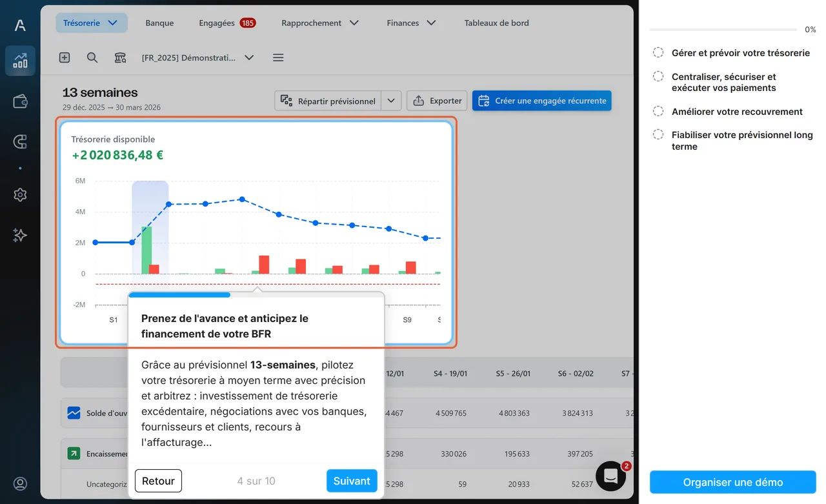Click the 52 637 uncategorized cell
826x504 pixels.
click(x=583, y=484)
